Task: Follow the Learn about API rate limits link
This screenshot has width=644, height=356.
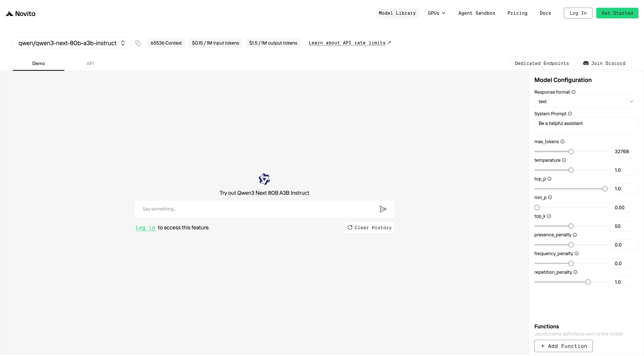Action: click(350, 43)
